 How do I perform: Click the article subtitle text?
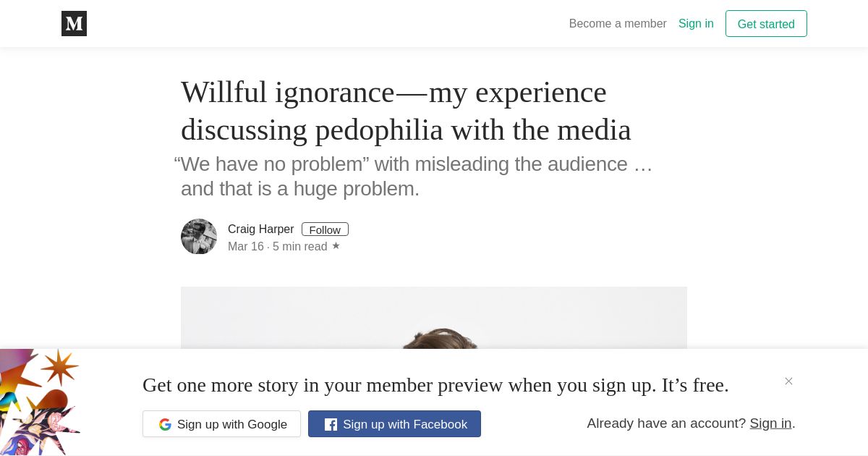click(414, 177)
